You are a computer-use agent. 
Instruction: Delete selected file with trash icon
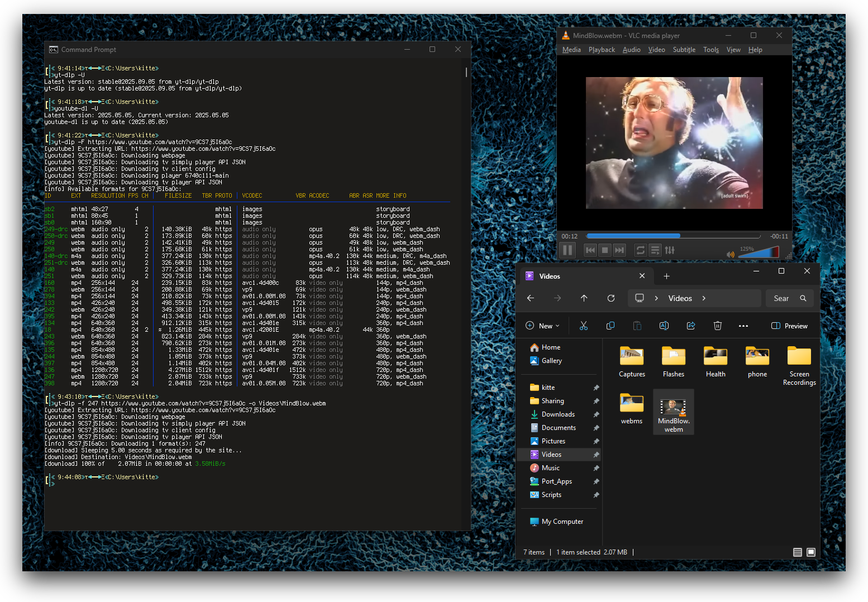pos(718,326)
